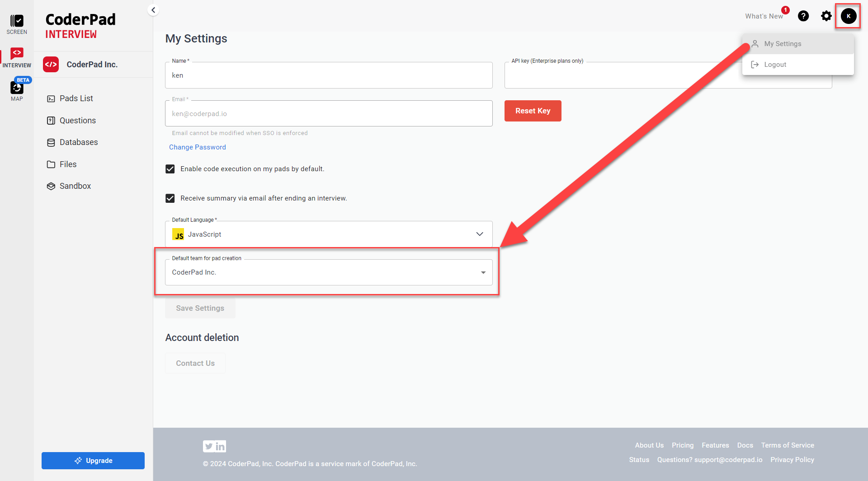Toggle enable code execution checkbox
Viewport: 868px width, 481px height.
point(170,169)
